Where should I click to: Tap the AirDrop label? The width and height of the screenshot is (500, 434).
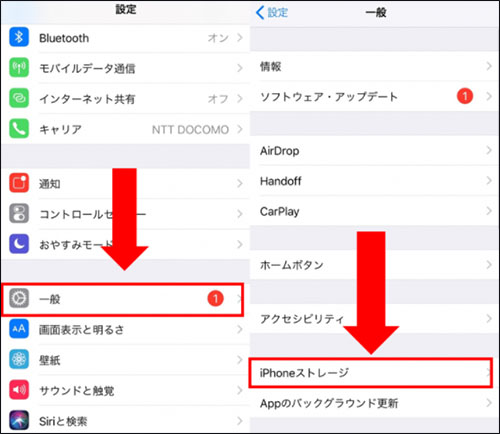(279, 151)
